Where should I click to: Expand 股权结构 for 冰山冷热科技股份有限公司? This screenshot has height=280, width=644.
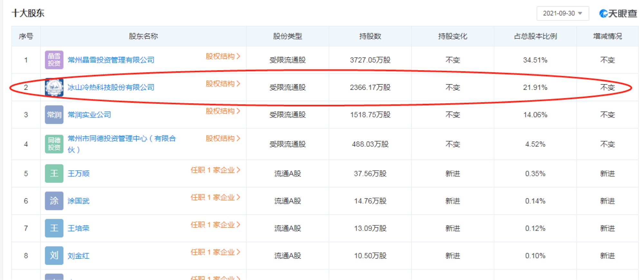click(223, 84)
